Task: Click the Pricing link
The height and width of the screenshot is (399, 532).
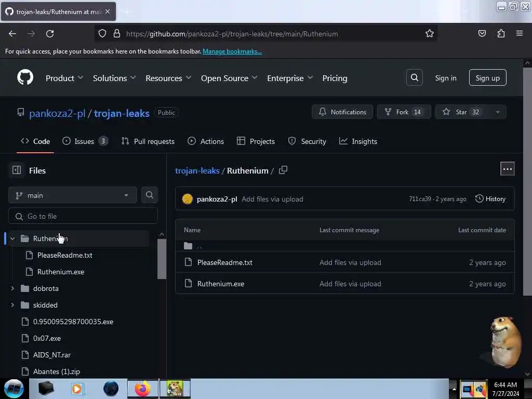Action: pyautogui.click(x=335, y=78)
